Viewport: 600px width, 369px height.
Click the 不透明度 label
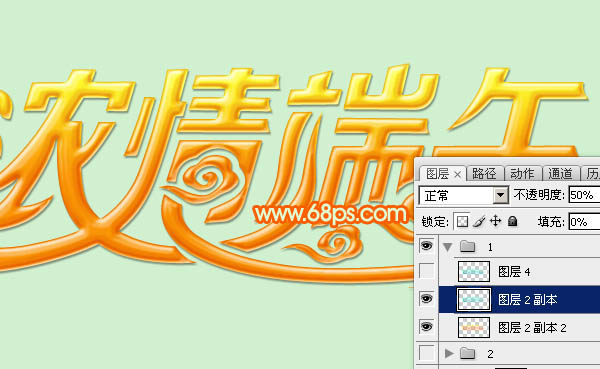539,195
